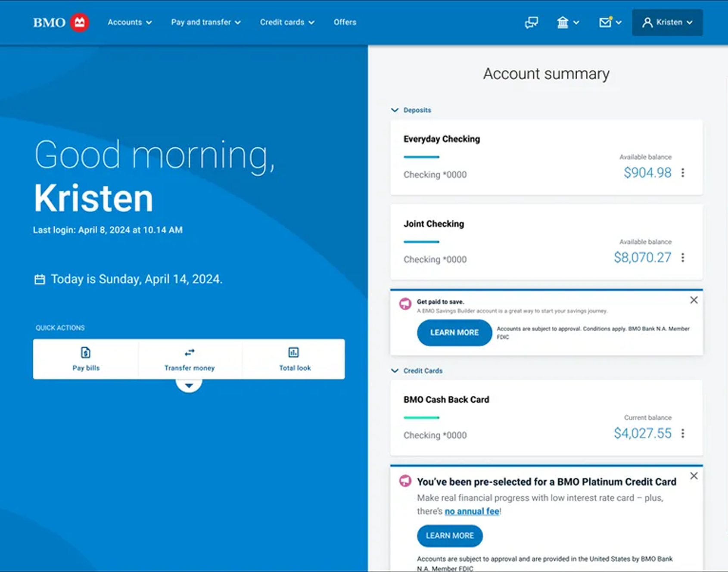This screenshot has height=572, width=728.
Task: Expand the Credit cards menu
Action: [x=287, y=22]
